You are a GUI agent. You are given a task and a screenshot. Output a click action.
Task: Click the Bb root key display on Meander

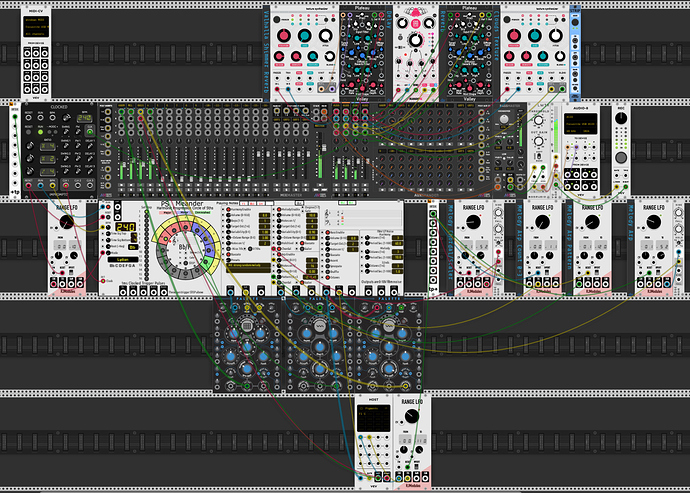tap(134, 247)
